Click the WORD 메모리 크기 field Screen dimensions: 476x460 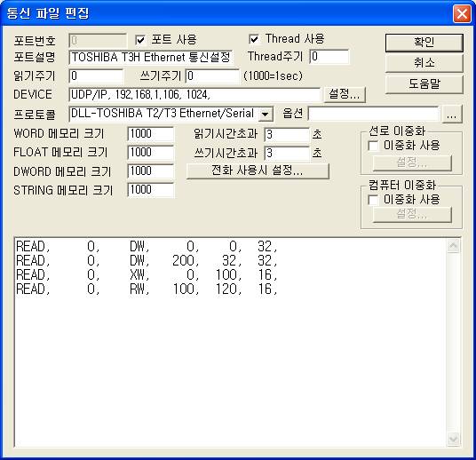pyautogui.click(x=151, y=134)
